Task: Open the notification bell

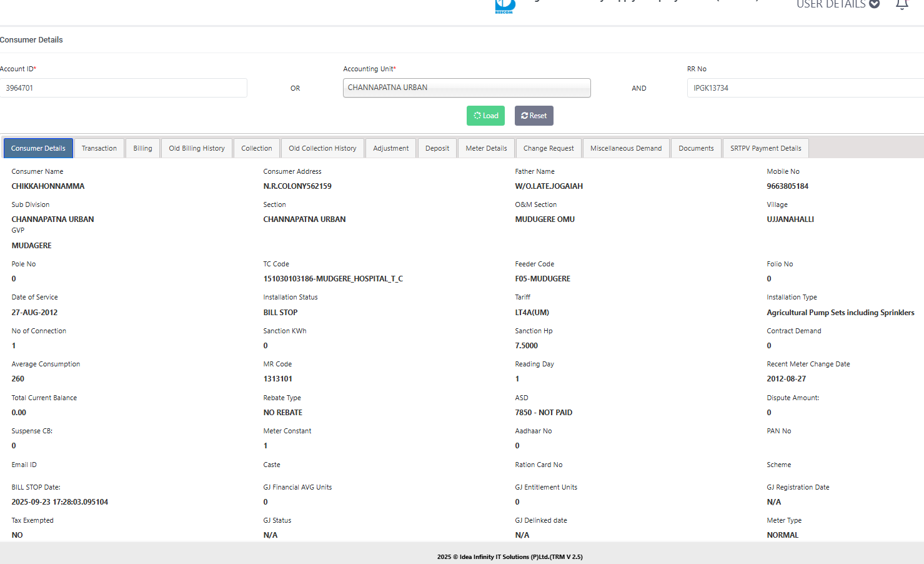Action: (x=902, y=4)
